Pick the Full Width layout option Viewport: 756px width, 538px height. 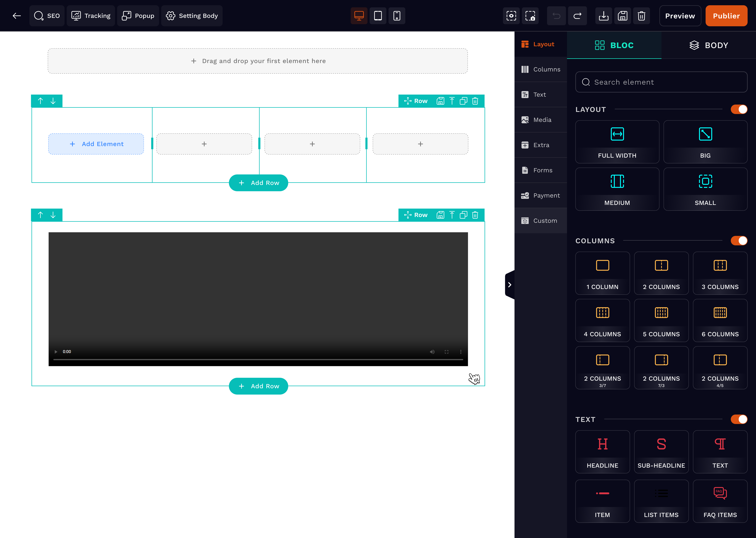coord(617,142)
